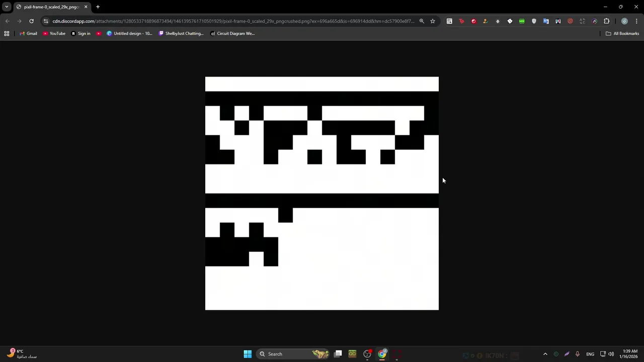Viewport: 644px width, 362px height.
Task: Open the red spiral extension icon
Action: (x=570, y=21)
